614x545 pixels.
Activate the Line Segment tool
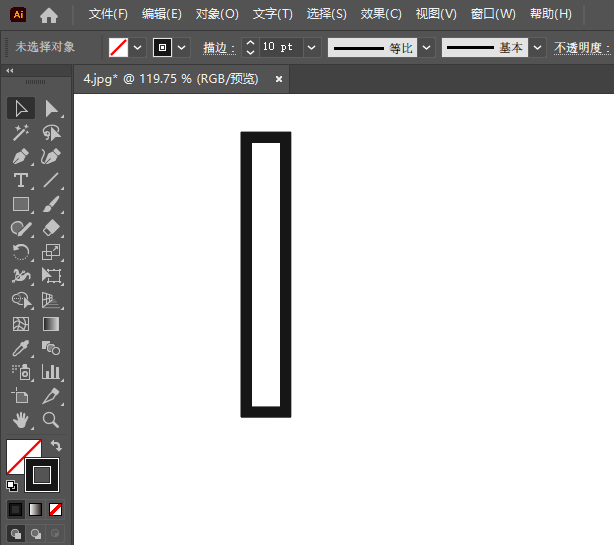(x=51, y=180)
